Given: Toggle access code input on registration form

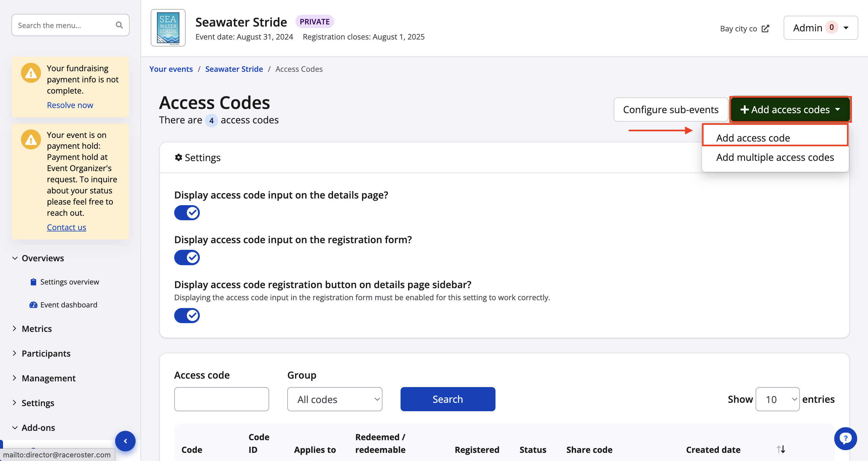Looking at the screenshot, I should (x=187, y=258).
